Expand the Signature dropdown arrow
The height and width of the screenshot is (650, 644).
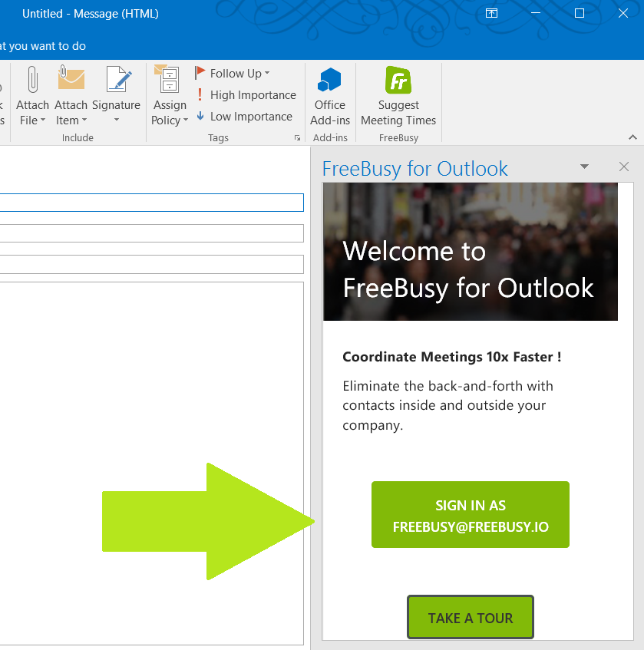117,120
